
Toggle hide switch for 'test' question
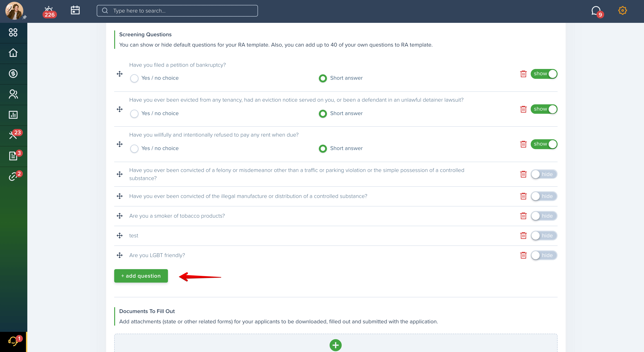[544, 236]
